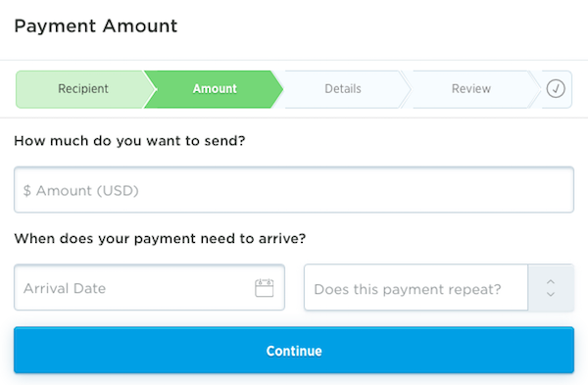This screenshot has height=385, width=588.
Task: Focus the Amount (USD) input box
Action: coord(294,190)
